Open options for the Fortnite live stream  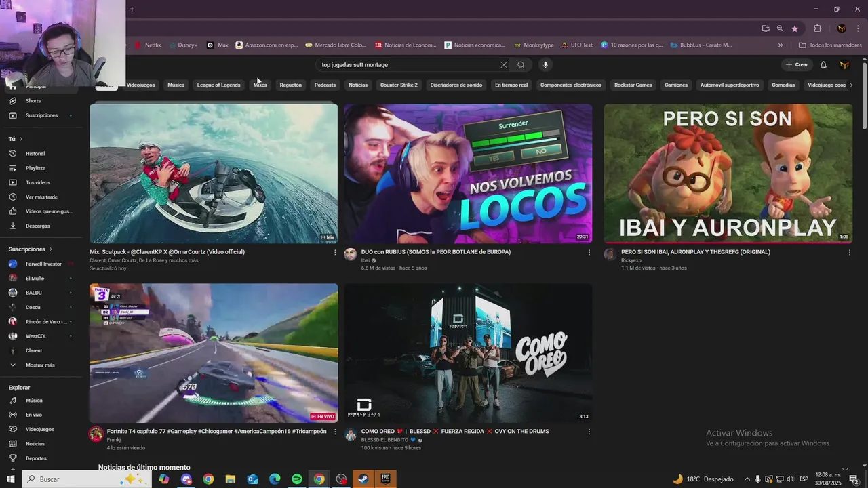(334, 432)
